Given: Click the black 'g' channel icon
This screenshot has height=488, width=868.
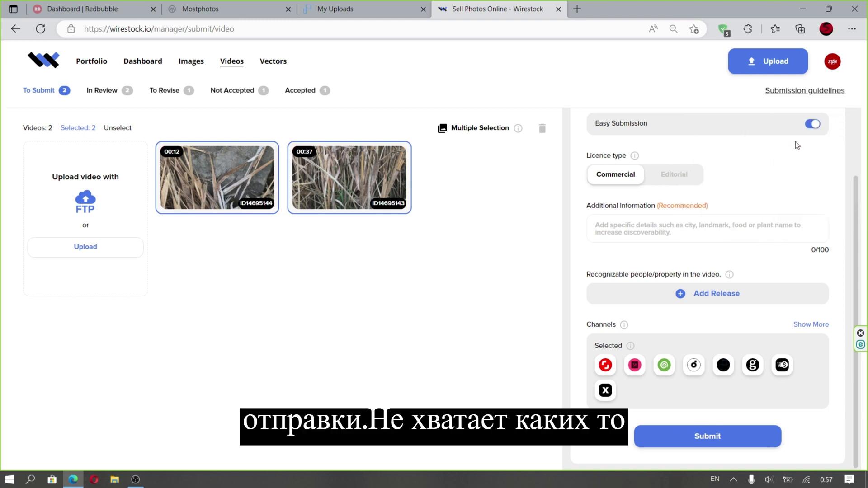Looking at the screenshot, I should [753, 365].
